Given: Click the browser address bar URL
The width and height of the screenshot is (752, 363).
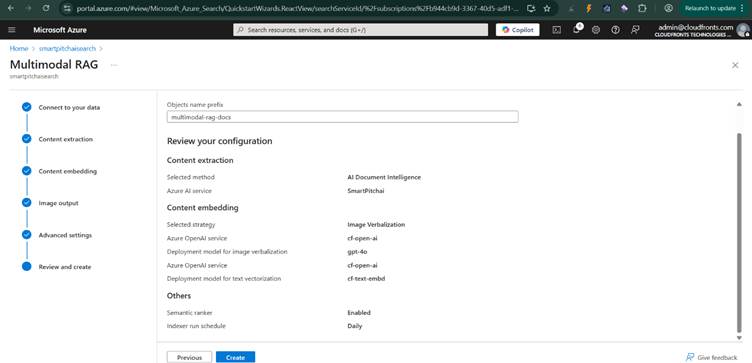Looking at the screenshot, I should click(297, 8).
